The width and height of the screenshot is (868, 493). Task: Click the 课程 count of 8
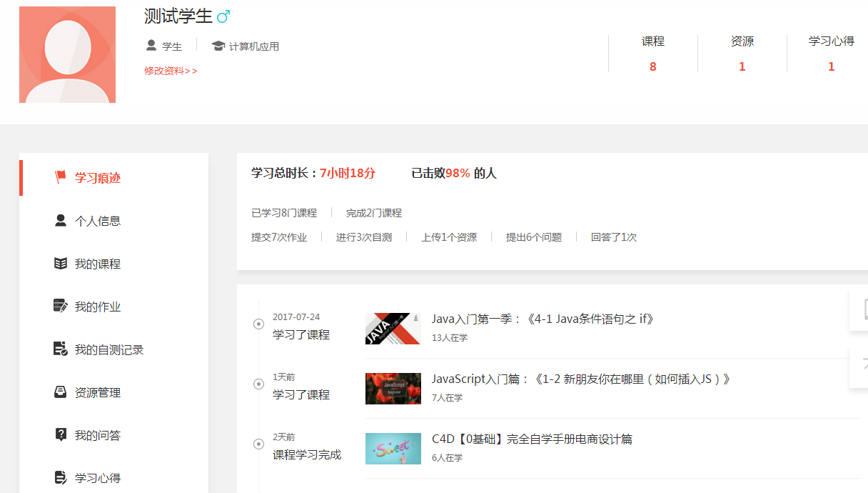[x=652, y=66]
